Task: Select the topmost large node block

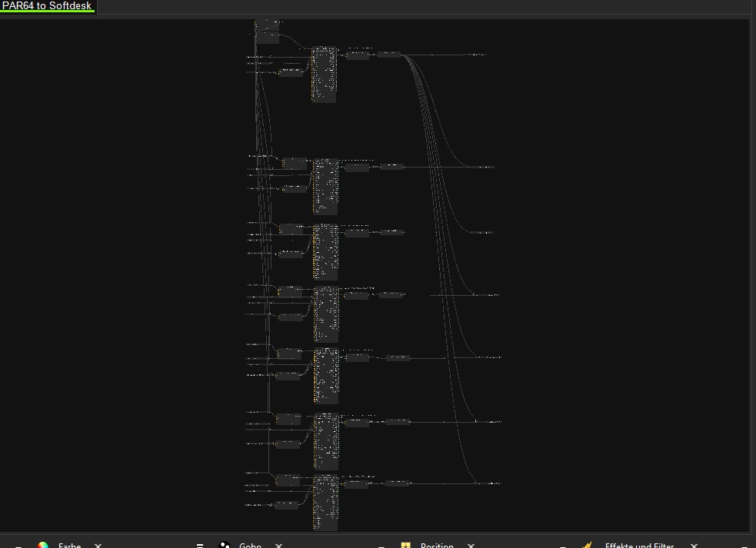Action: 324,75
